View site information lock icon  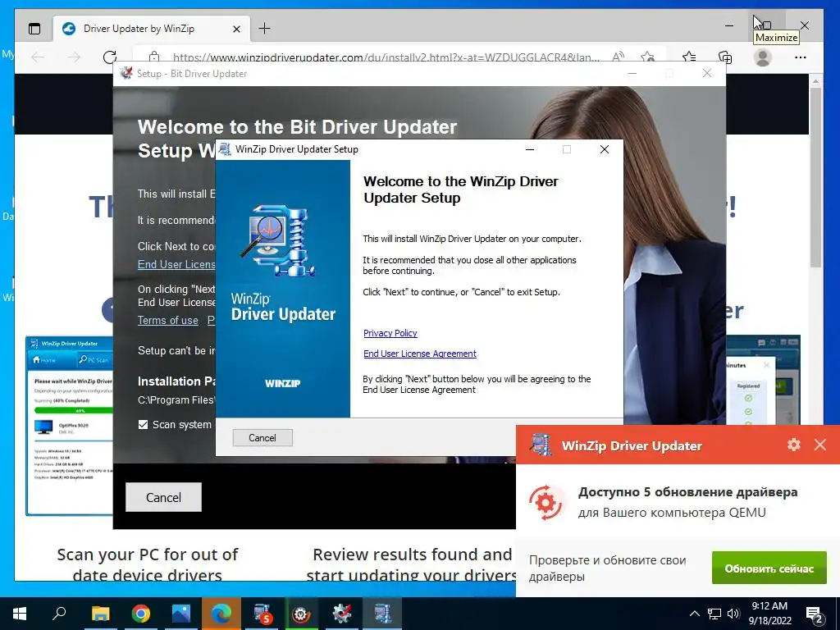[154, 57]
